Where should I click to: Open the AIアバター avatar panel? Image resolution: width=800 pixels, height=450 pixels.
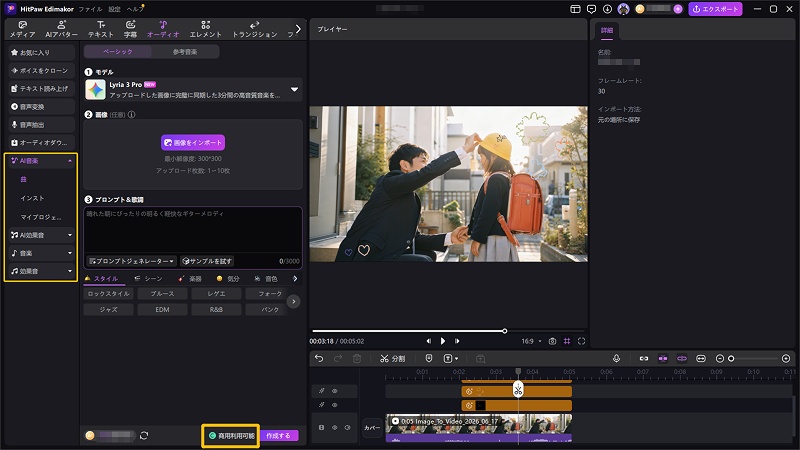[61, 29]
